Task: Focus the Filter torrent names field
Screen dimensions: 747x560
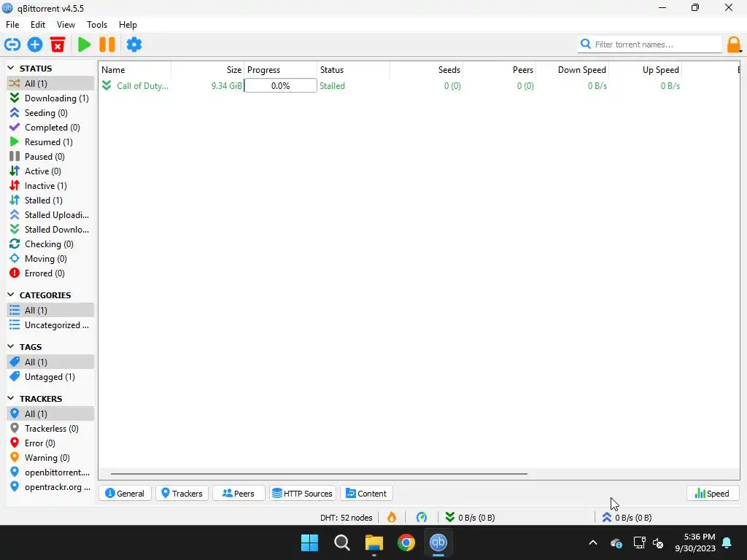Action: tap(649, 44)
